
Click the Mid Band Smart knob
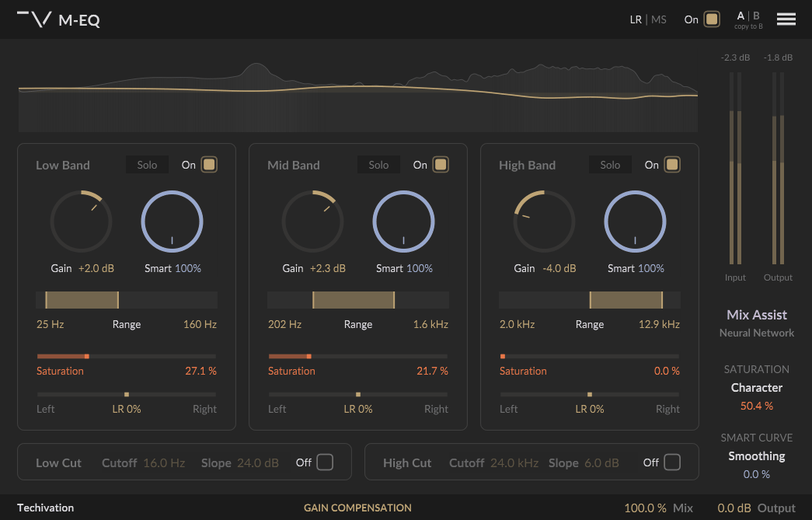[403, 222]
